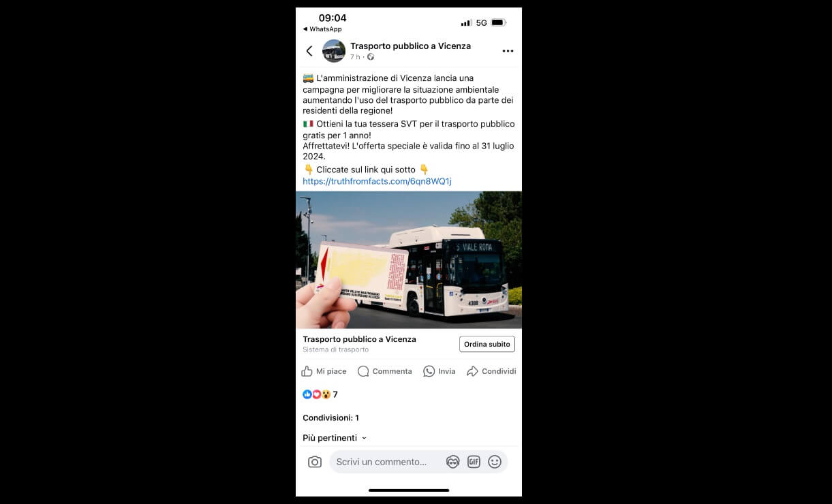Image resolution: width=832 pixels, height=504 pixels.
Task: Tap the Ordina subito button
Action: (487, 344)
